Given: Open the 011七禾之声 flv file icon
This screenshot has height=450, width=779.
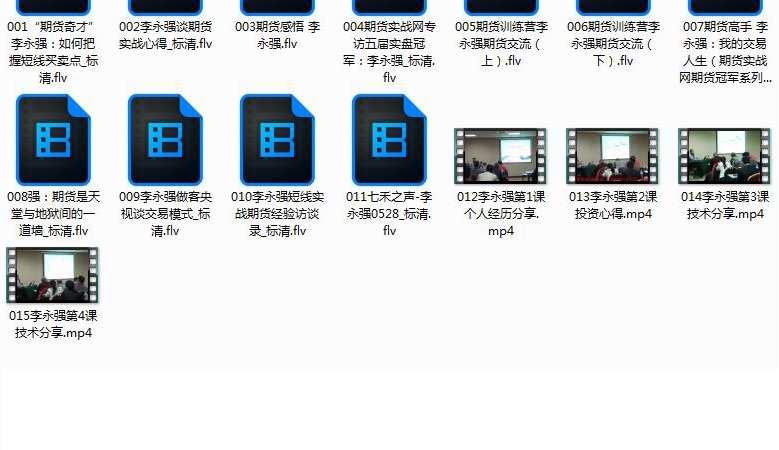Looking at the screenshot, I should pos(389,140).
